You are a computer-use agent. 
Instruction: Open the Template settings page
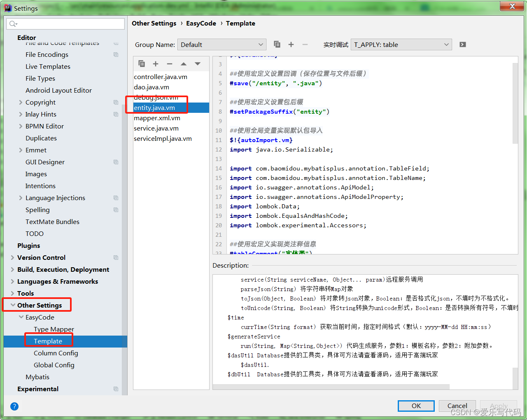click(48, 341)
